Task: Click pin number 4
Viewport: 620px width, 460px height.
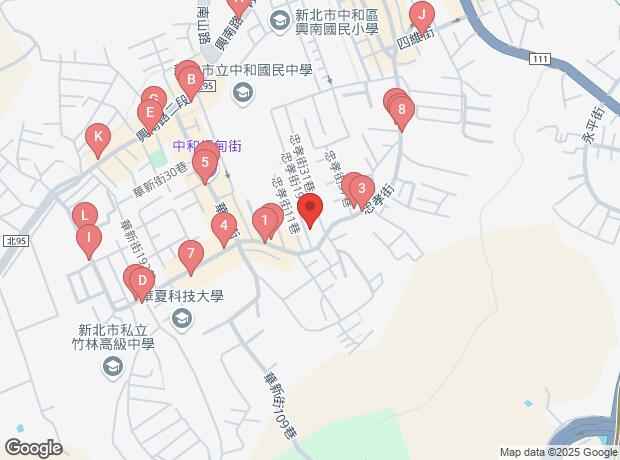Action: [x=224, y=228]
